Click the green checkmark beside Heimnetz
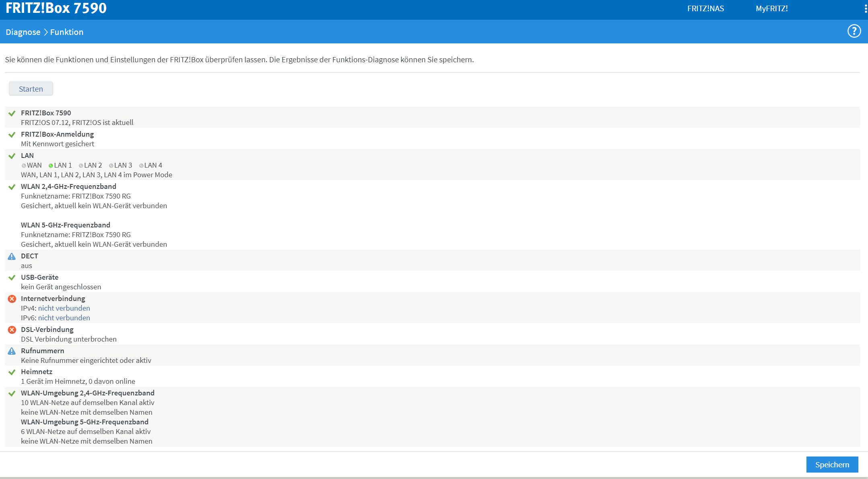This screenshot has height=479, width=868. pos(12,372)
